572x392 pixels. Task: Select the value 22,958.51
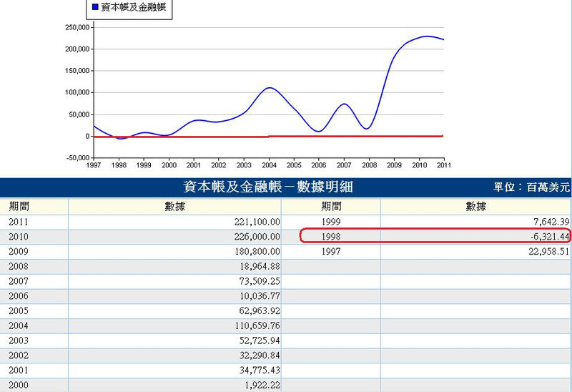click(x=549, y=252)
